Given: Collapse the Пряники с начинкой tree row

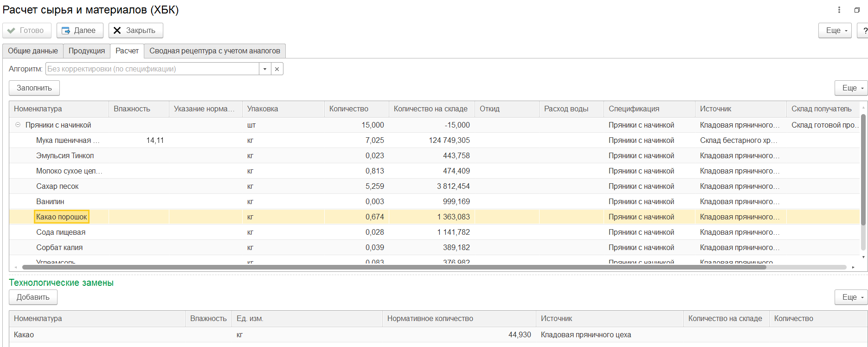Looking at the screenshot, I should (18, 125).
